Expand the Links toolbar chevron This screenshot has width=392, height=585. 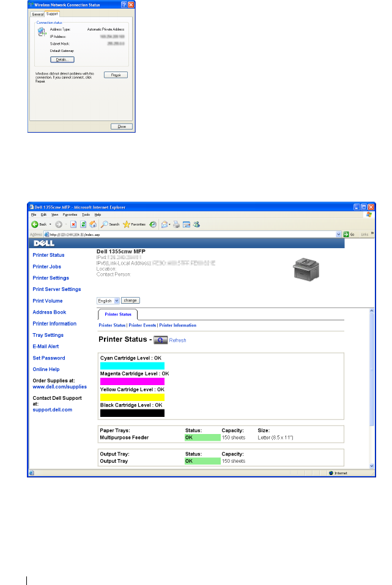[372, 233]
